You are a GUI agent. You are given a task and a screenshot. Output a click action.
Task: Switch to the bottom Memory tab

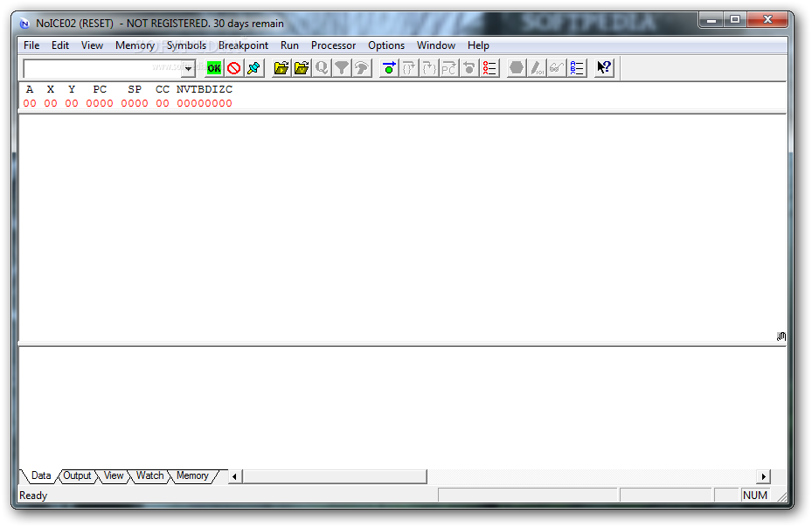pyautogui.click(x=192, y=475)
